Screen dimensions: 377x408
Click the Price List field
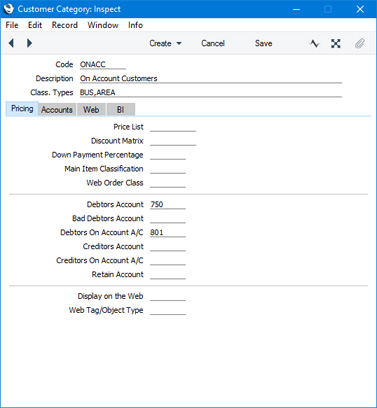pyautogui.click(x=173, y=127)
